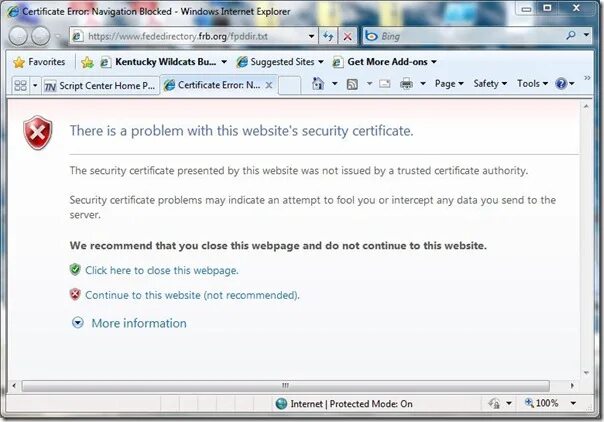Switch to Script Center Home Page tab
604x422 pixels.
100,86
